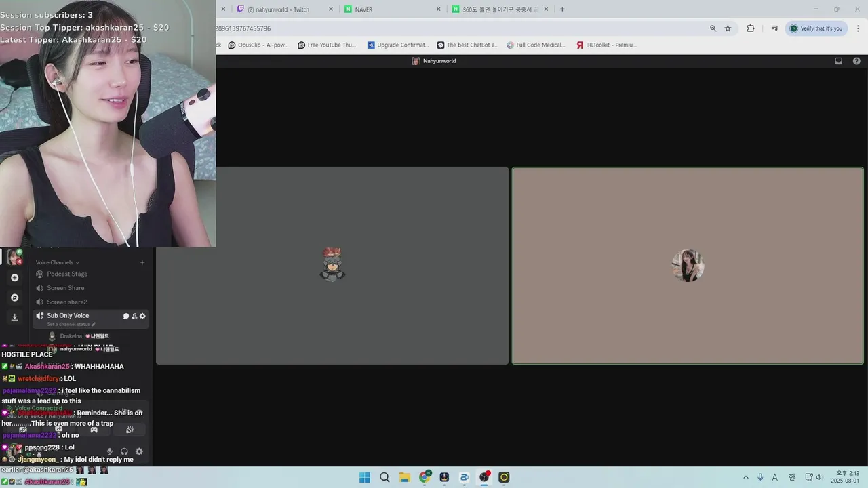Start an activity with game controller icon
This screenshot has height=488, width=868.
[94, 430]
